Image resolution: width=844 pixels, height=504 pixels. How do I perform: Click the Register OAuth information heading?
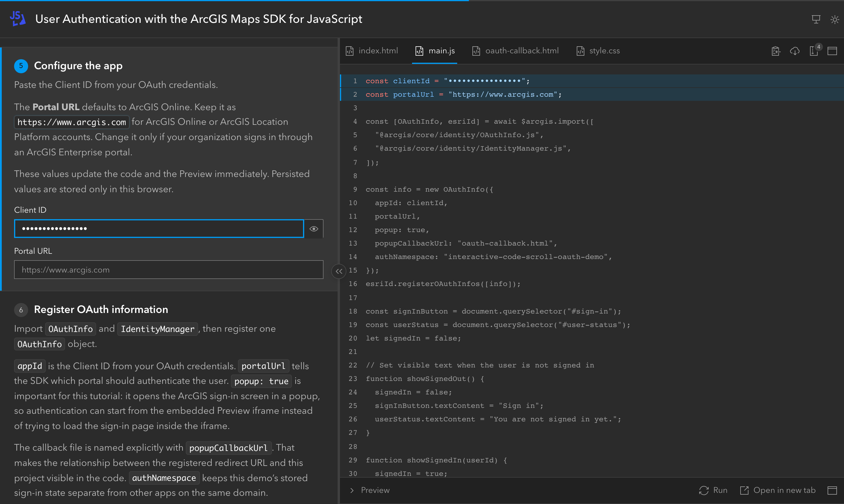click(101, 309)
